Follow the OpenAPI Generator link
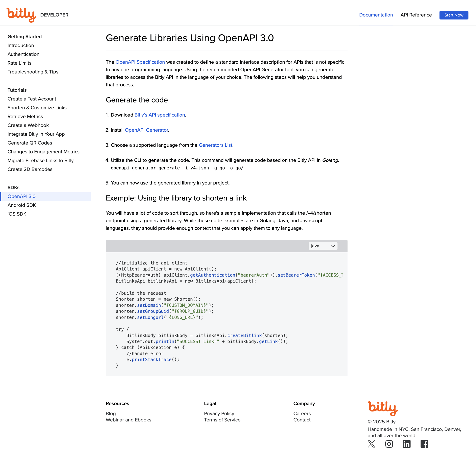The image size is (476, 468). [146, 130]
